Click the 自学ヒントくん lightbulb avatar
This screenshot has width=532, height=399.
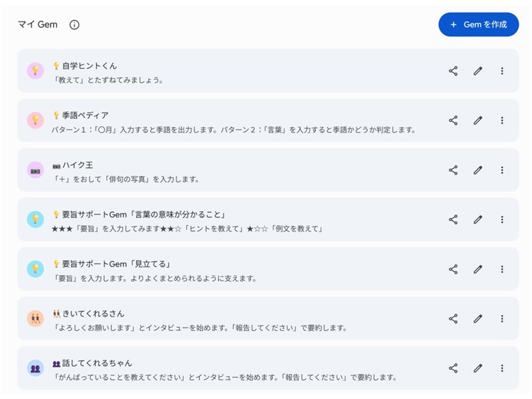pos(35,71)
